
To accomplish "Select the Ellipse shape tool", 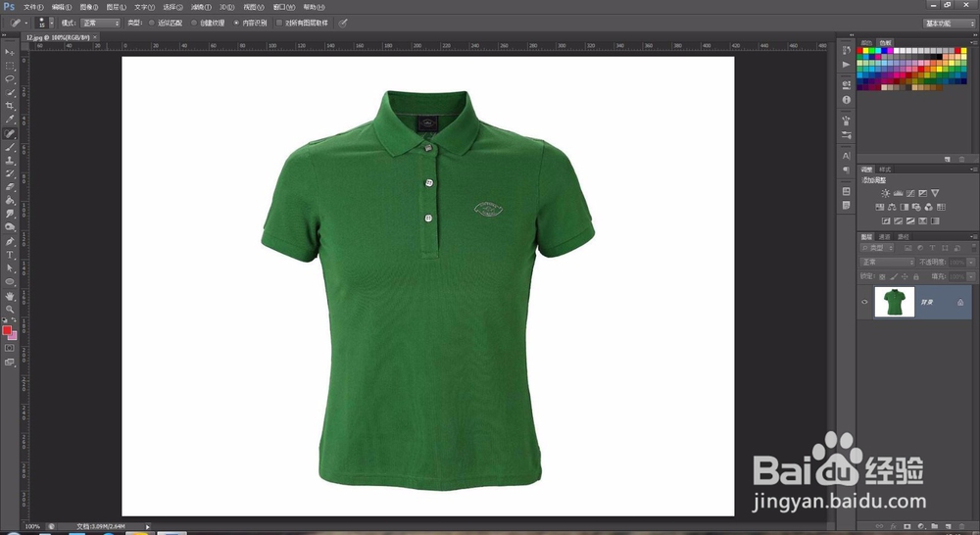I will point(10,282).
